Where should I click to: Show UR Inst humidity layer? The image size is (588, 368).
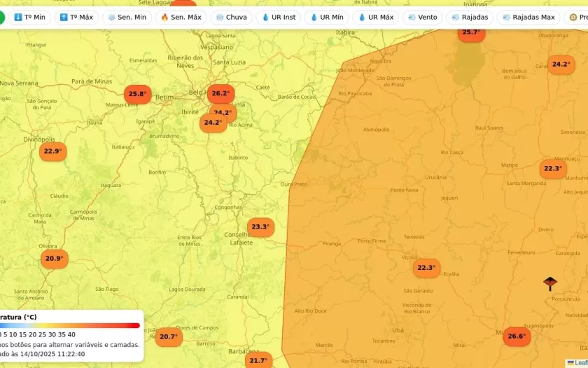(x=279, y=18)
